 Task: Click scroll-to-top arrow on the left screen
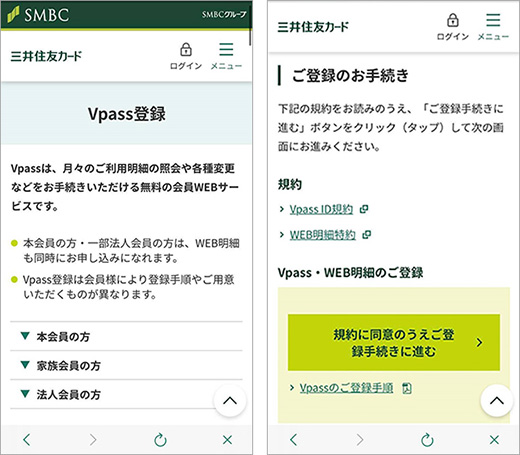pos(230,400)
